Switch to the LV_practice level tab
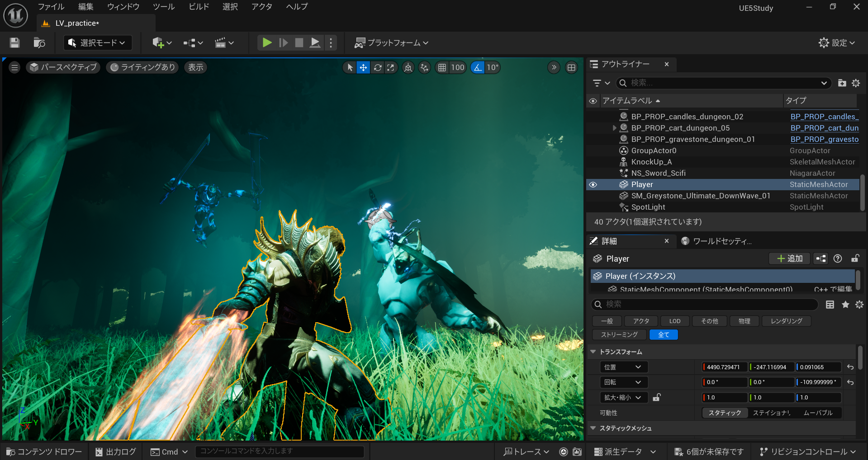This screenshot has height=460, width=868. [96, 23]
